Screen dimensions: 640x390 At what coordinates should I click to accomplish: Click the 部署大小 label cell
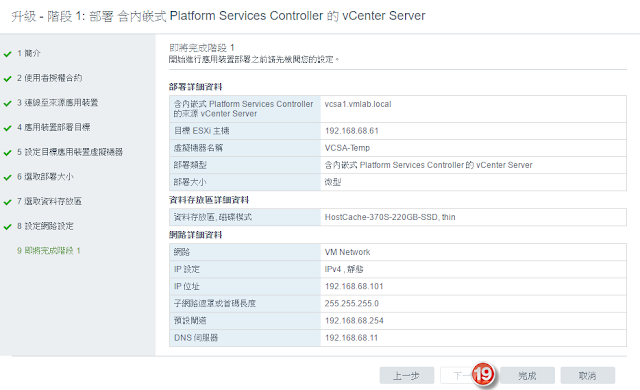tap(245, 182)
